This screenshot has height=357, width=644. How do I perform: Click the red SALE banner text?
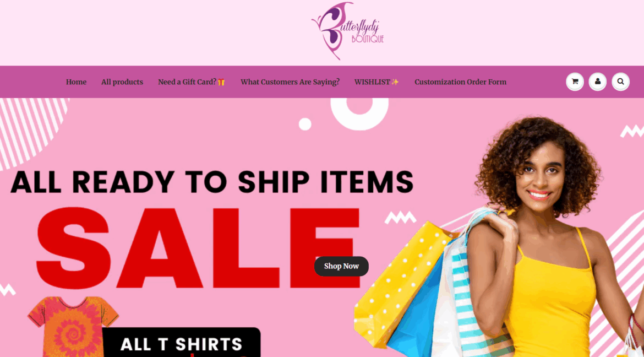(198, 248)
